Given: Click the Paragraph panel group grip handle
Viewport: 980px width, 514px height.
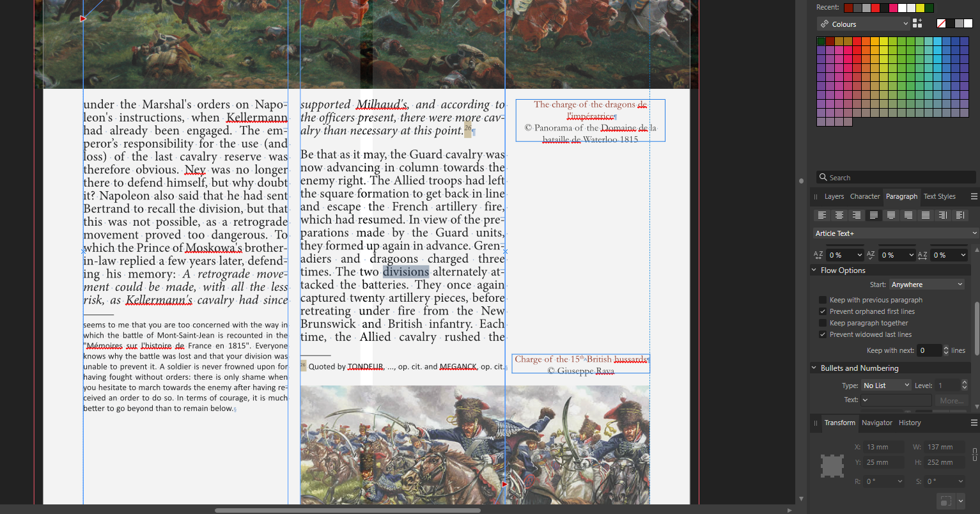Looking at the screenshot, I should 816,197.
